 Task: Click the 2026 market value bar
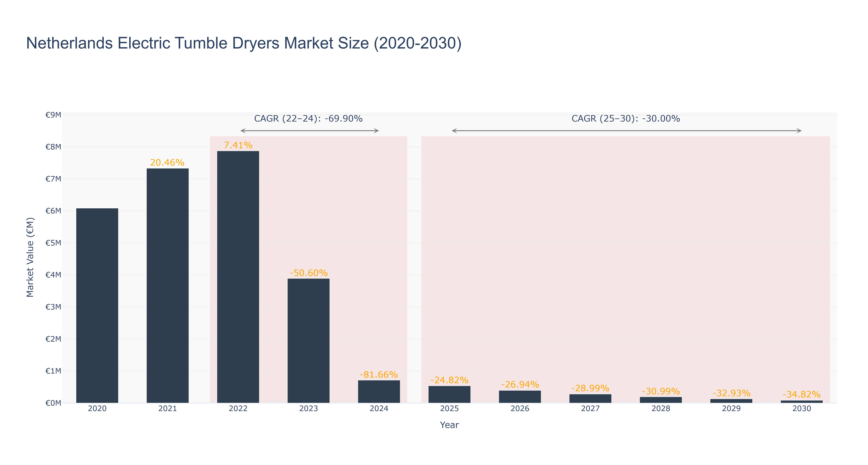click(520, 397)
